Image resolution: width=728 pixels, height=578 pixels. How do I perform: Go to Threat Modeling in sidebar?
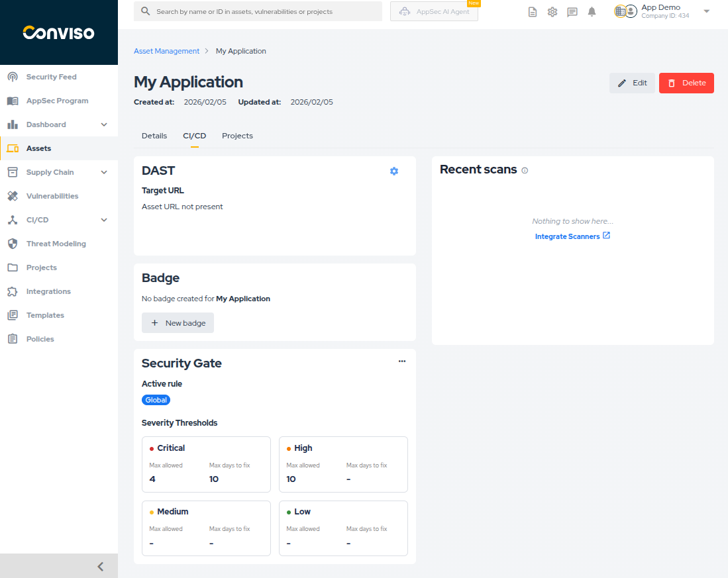click(56, 244)
